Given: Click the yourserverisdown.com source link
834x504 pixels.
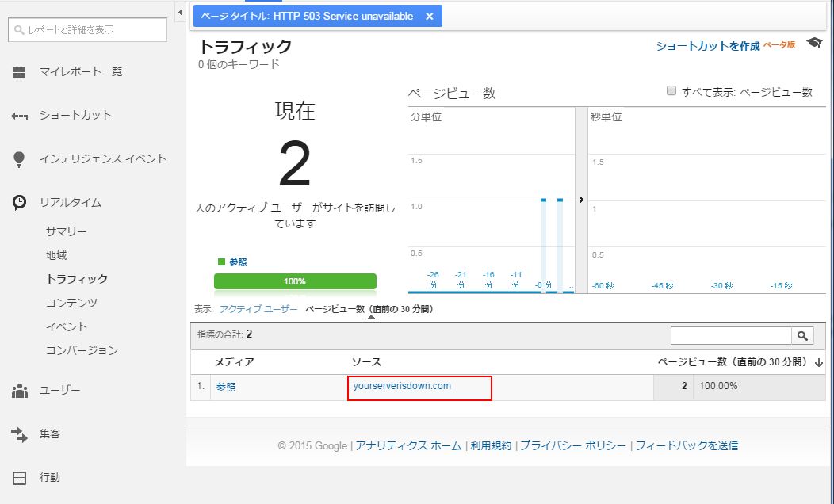Looking at the screenshot, I should pos(402,386).
